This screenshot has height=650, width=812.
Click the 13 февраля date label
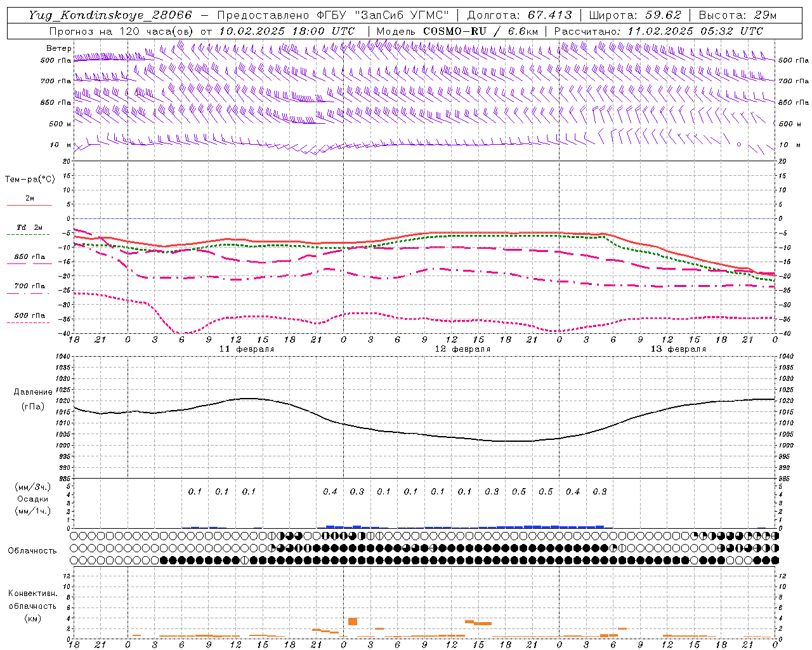pos(678,349)
